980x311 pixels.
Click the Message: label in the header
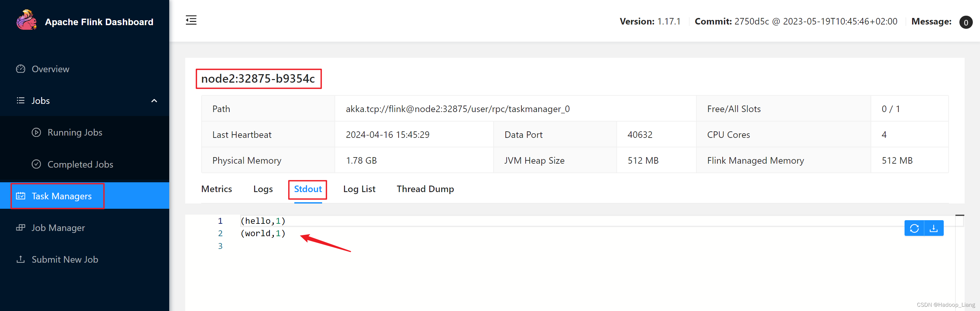tap(931, 21)
